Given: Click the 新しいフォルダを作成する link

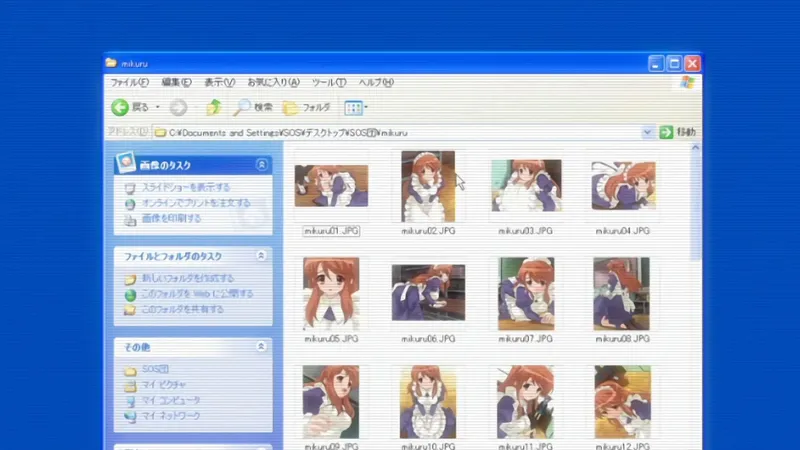Looking at the screenshot, I should 188,278.
